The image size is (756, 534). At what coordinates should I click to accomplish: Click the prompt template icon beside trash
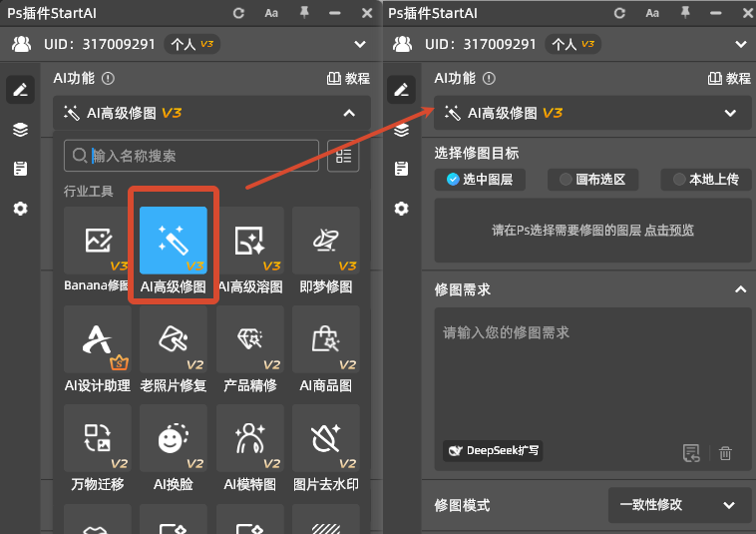(x=691, y=453)
